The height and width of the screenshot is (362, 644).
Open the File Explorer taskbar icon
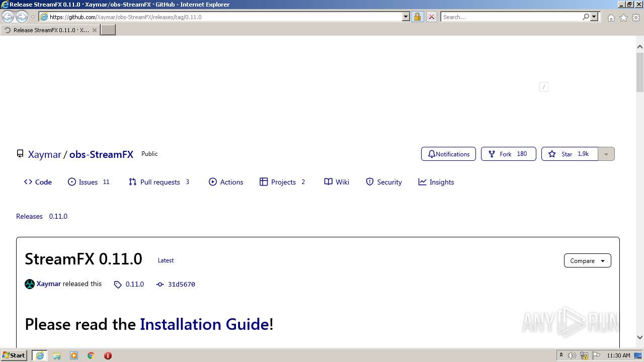[x=57, y=355]
